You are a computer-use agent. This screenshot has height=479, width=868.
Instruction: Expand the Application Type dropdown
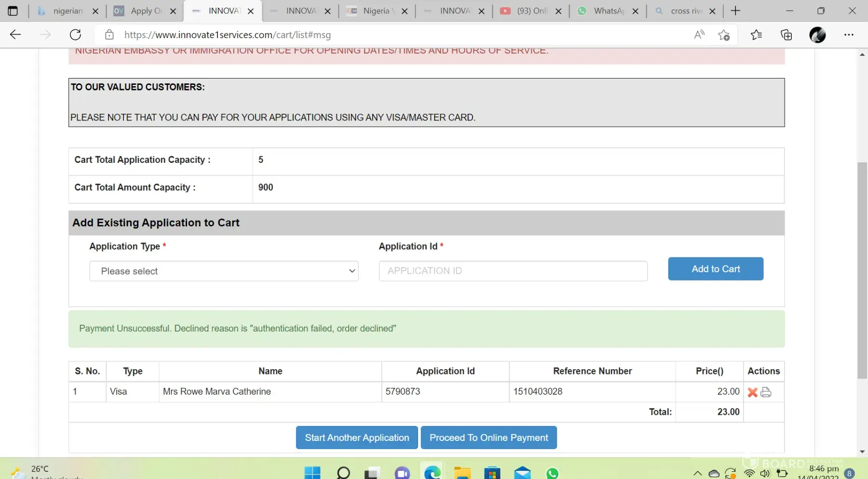[x=224, y=271]
